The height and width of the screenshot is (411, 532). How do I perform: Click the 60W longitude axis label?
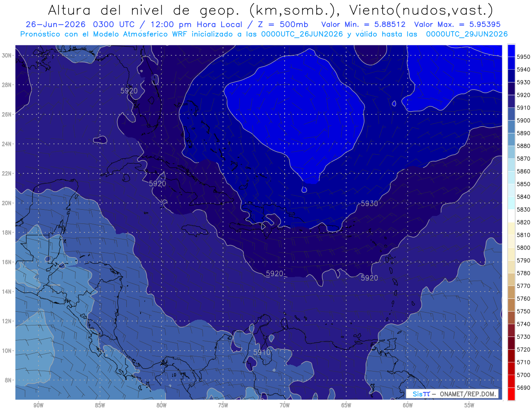[408, 405]
